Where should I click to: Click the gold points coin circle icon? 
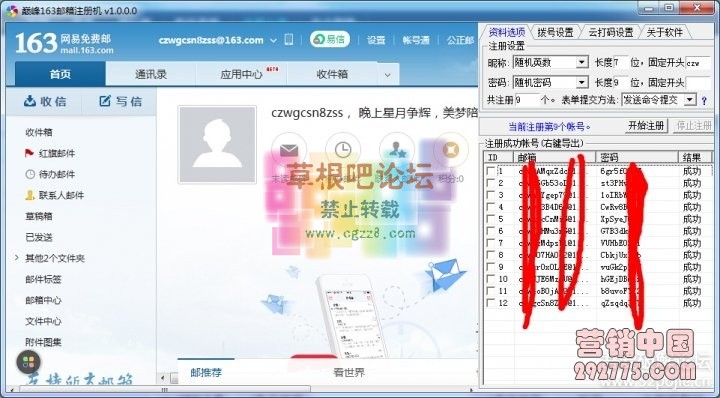pos(451,150)
